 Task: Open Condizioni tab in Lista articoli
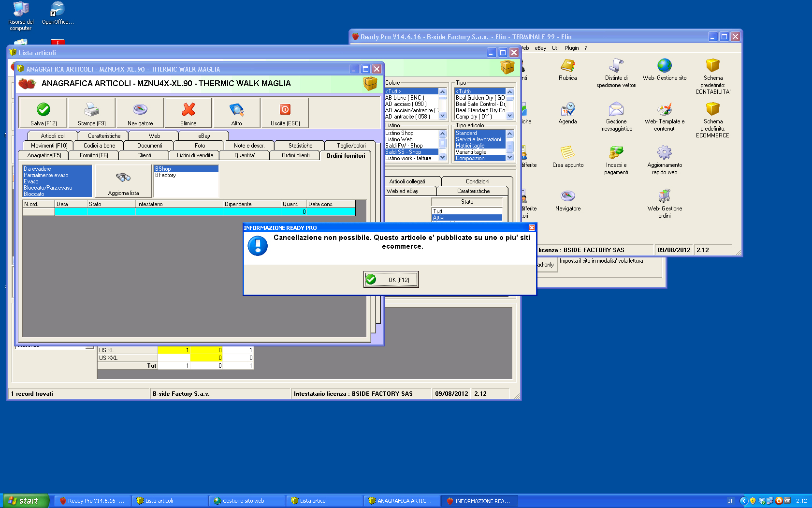[478, 181]
